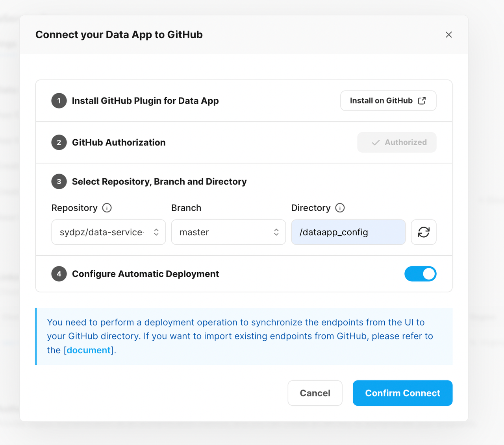Click Confirm Connect
The width and height of the screenshot is (504, 445).
click(x=402, y=393)
